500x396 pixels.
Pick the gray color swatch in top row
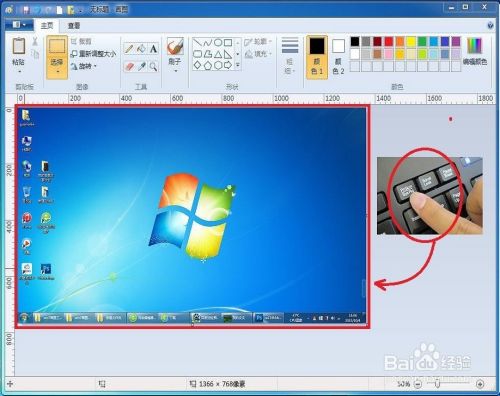[366, 42]
